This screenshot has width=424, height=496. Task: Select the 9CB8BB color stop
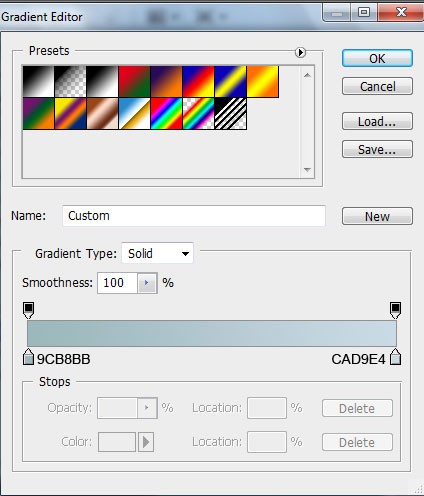pyautogui.click(x=28, y=357)
